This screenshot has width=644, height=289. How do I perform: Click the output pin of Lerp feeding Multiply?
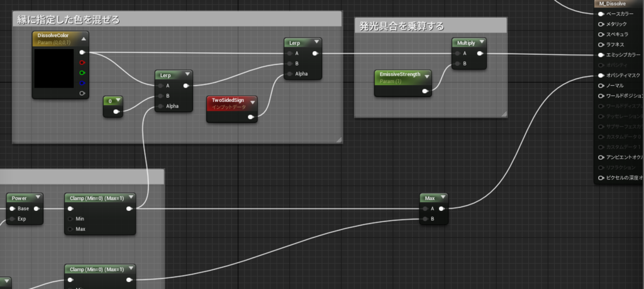pos(315,54)
